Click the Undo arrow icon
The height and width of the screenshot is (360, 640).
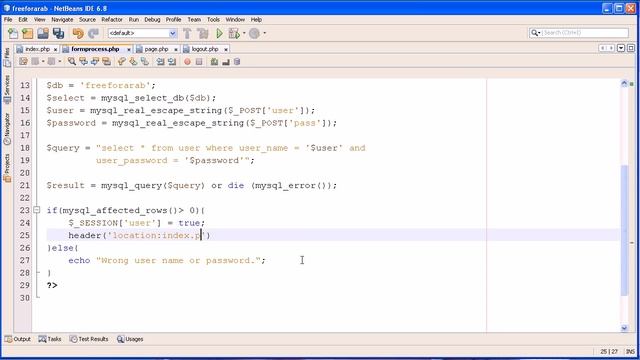[x=78, y=33]
